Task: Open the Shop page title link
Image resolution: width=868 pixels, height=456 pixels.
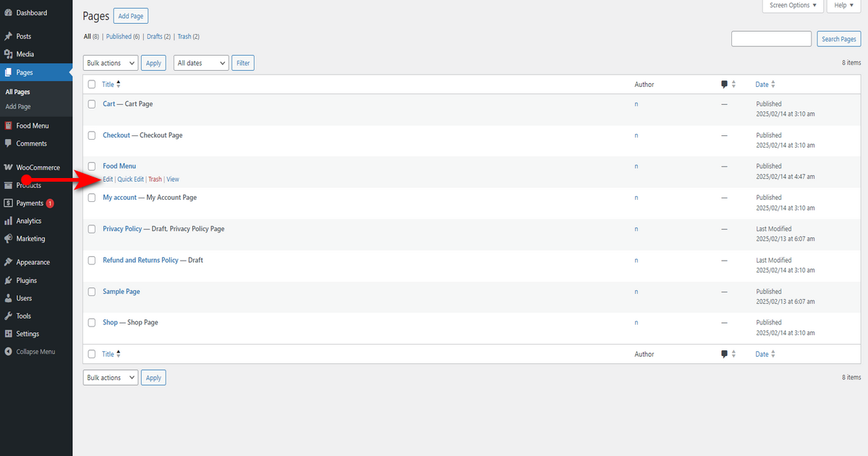Action: coord(110,323)
